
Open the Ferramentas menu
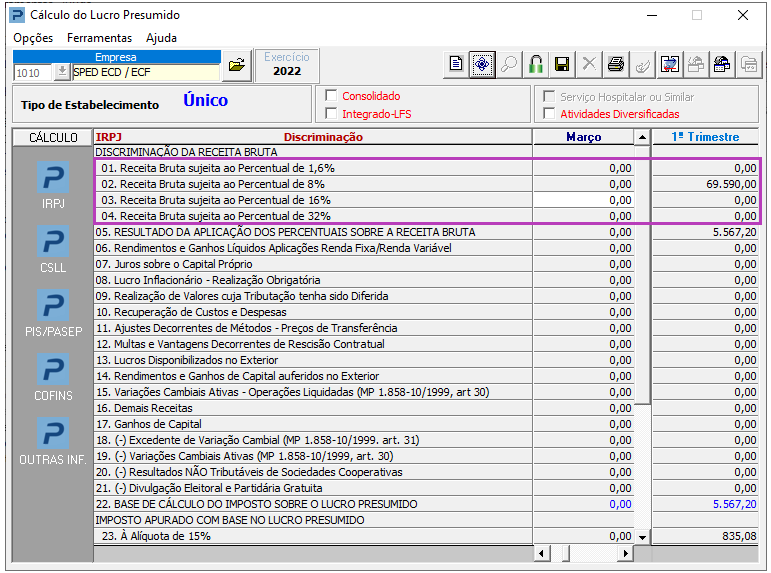pos(99,38)
